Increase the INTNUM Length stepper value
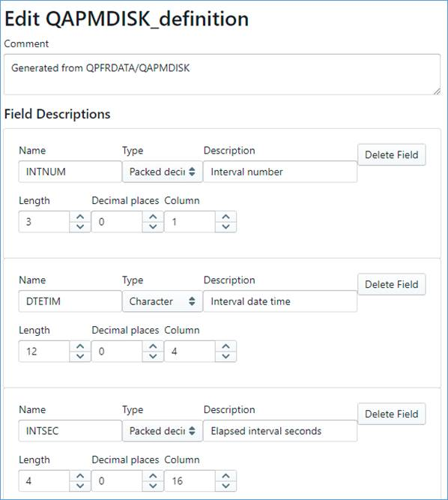The width and height of the screenshot is (448, 500). (x=80, y=217)
